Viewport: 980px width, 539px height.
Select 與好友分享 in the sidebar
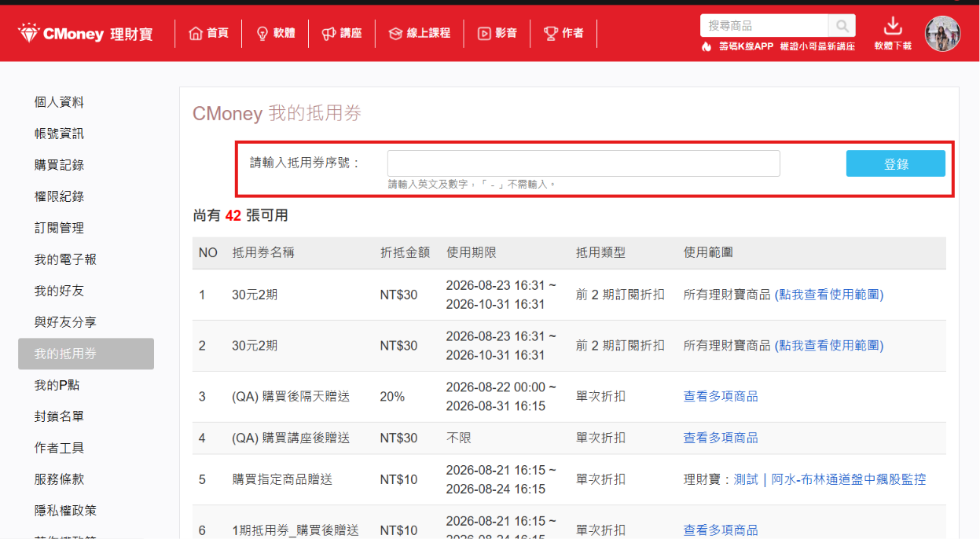[65, 322]
